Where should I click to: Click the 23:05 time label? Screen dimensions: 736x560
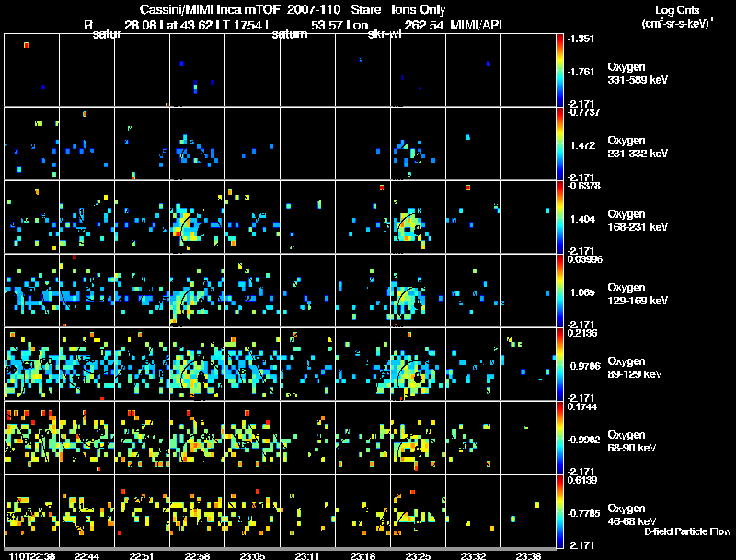click(x=252, y=555)
